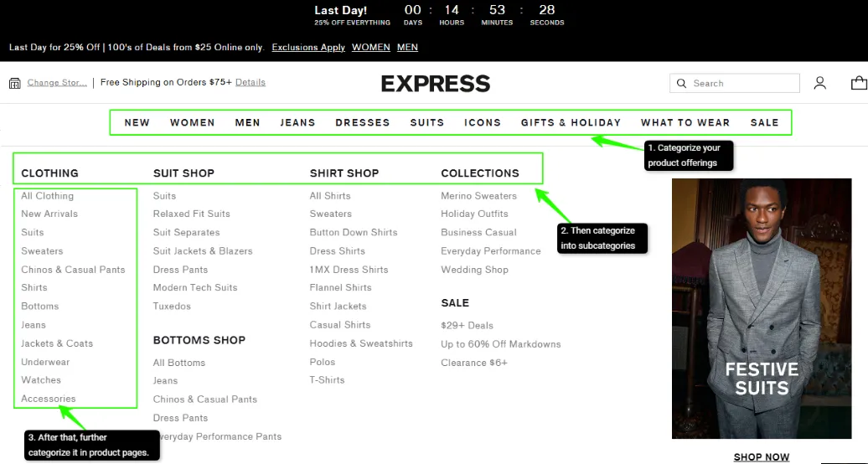
Task: Select Business Casual link
Action: tap(479, 233)
